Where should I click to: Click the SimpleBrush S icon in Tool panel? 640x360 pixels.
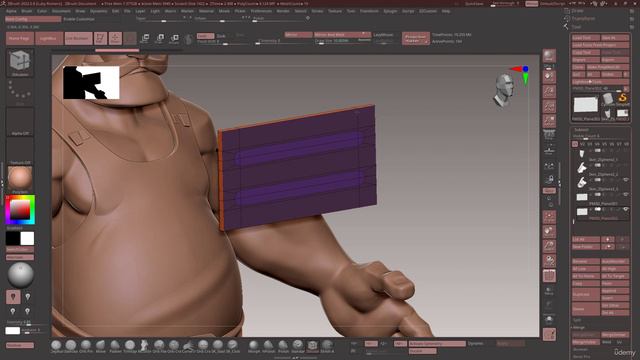[x=622, y=98]
